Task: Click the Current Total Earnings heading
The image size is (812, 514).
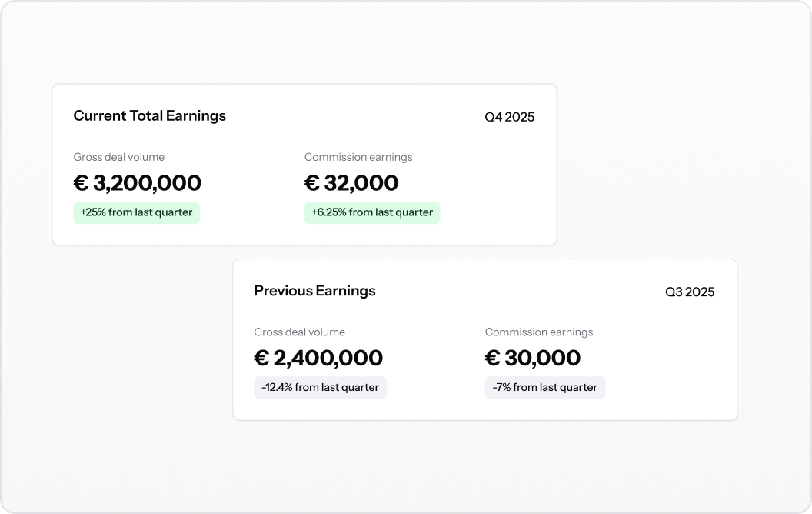Action: pyautogui.click(x=150, y=116)
